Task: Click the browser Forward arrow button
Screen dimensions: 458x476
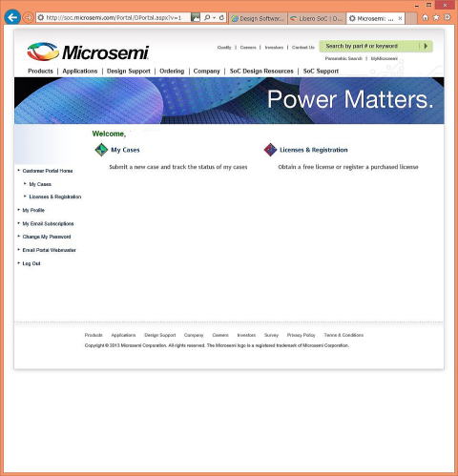Action: [29, 18]
